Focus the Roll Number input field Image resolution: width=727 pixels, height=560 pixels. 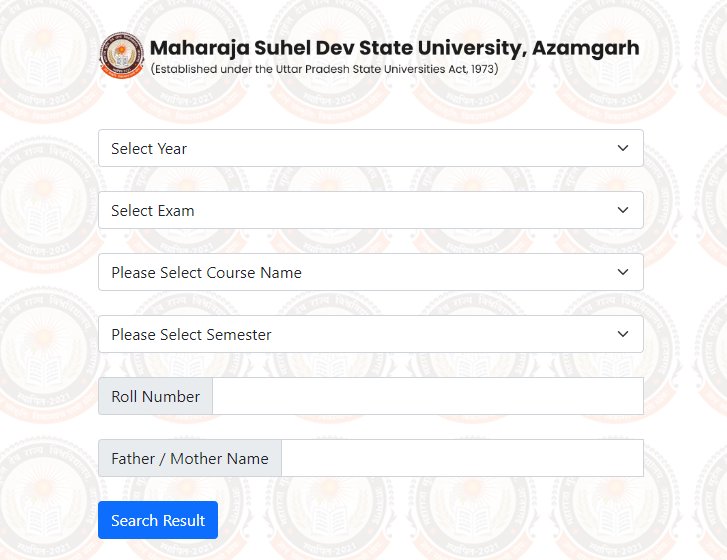coord(427,396)
